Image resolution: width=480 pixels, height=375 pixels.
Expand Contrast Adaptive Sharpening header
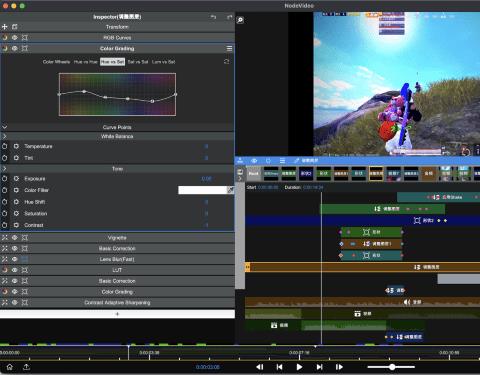tap(117, 303)
